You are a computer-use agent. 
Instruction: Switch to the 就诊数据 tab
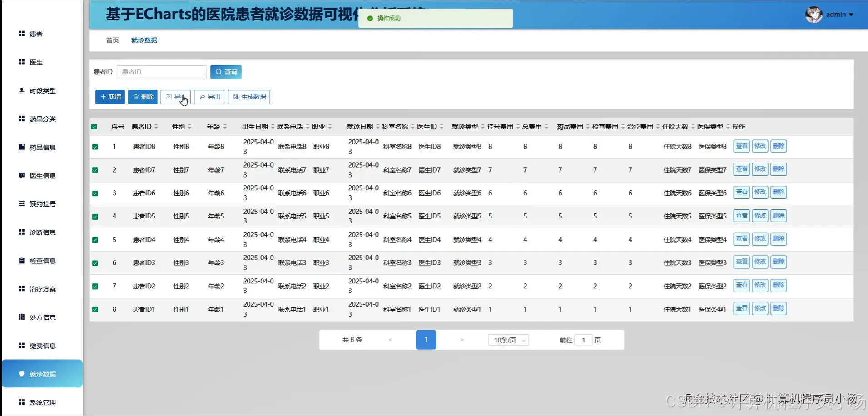pyautogui.click(x=144, y=40)
